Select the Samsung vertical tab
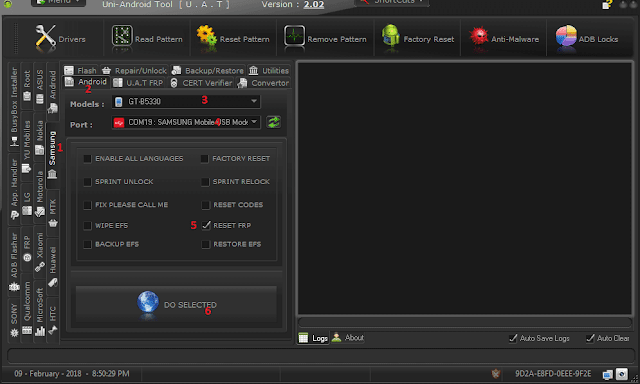Screen dimensions: 640x384 52,156
